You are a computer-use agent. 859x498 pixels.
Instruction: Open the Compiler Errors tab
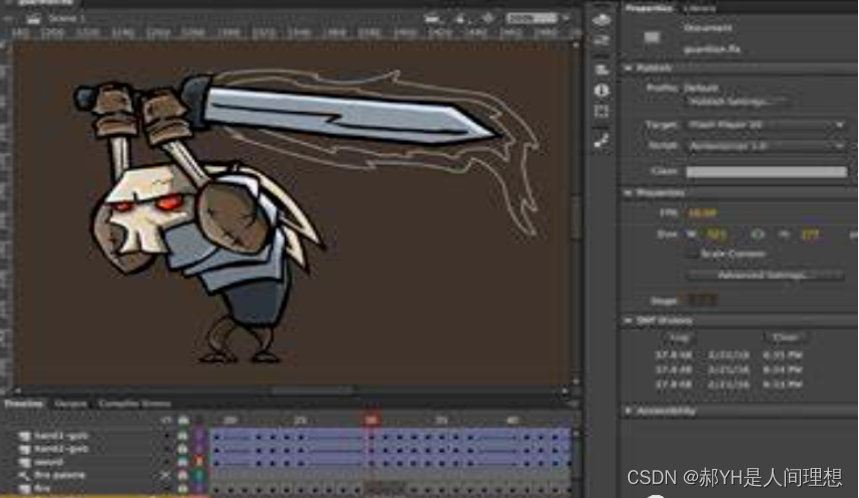click(134, 404)
